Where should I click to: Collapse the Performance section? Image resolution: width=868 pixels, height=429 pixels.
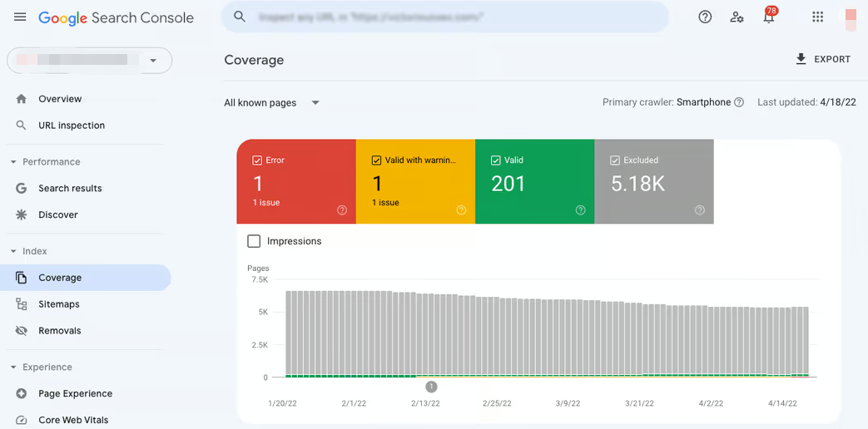[13, 162]
